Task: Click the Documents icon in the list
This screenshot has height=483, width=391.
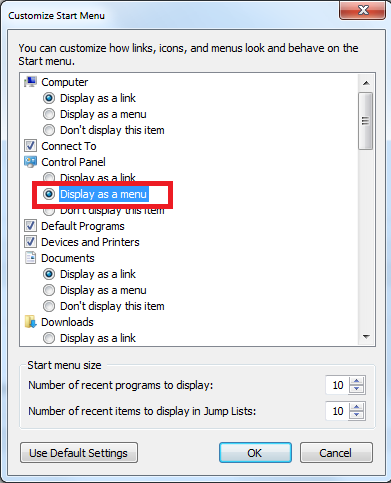Action: pyautogui.click(x=30, y=258)
